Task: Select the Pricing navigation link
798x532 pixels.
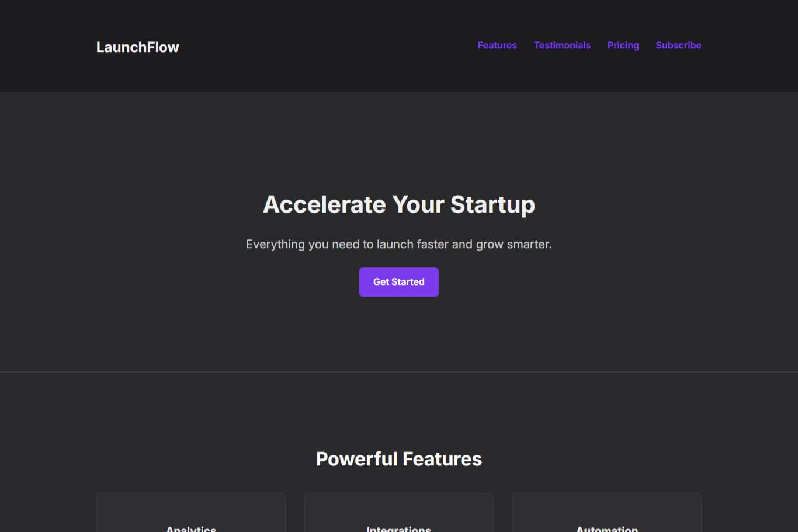Action: coord(623,45)
